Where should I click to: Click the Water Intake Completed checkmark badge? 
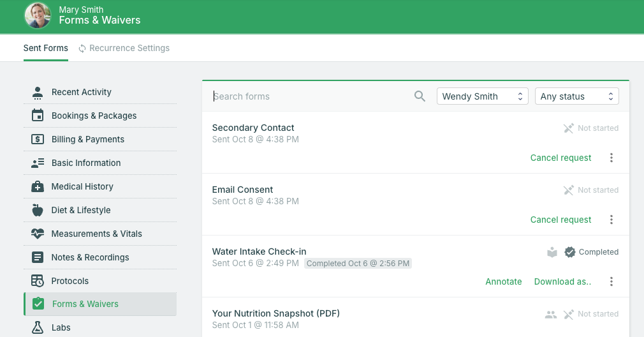tap(570, 252)
